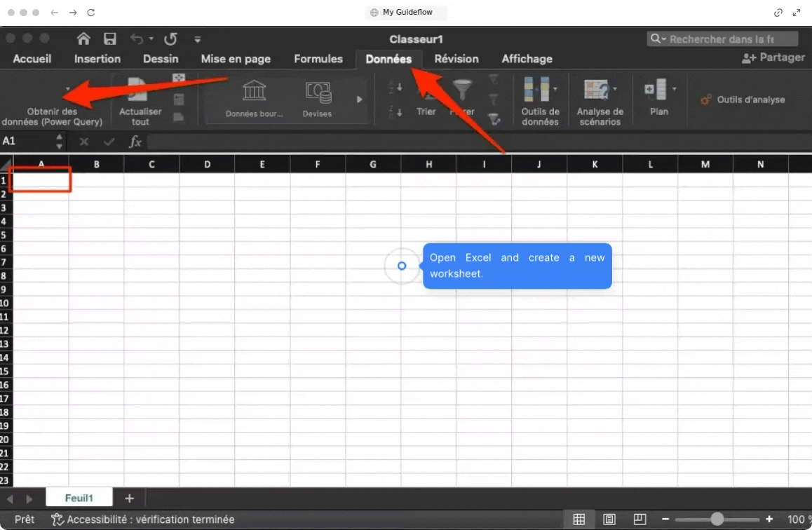Select the Données boursières data type
Screen dimensions: 812x530
pyautogui.click(x=254, y=99)
